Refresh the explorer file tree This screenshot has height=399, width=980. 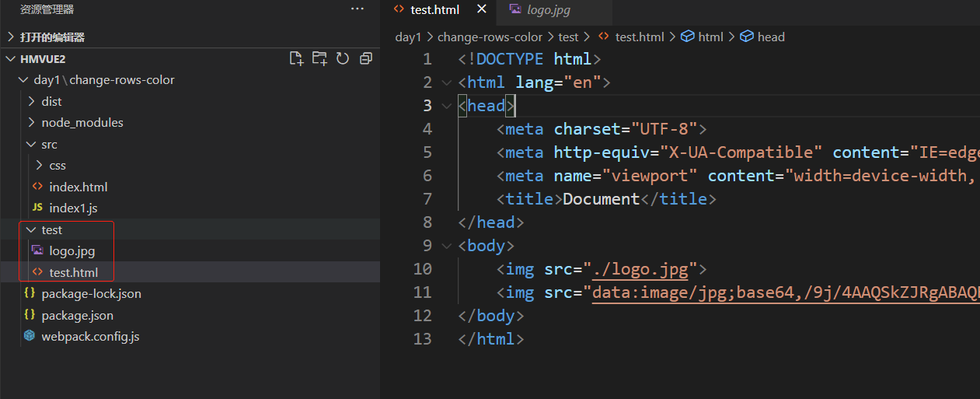pyautogui.click(x=343, y=58)
